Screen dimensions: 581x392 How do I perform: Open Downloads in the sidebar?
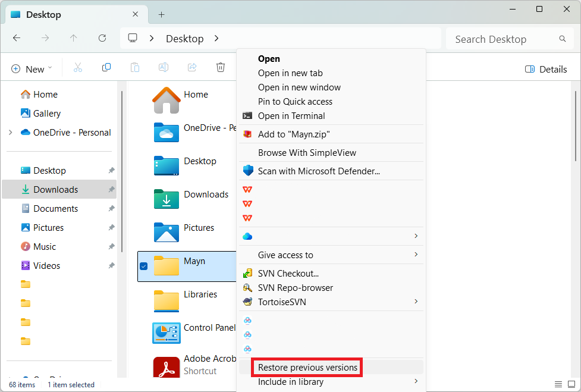click(x=55, y=190)
